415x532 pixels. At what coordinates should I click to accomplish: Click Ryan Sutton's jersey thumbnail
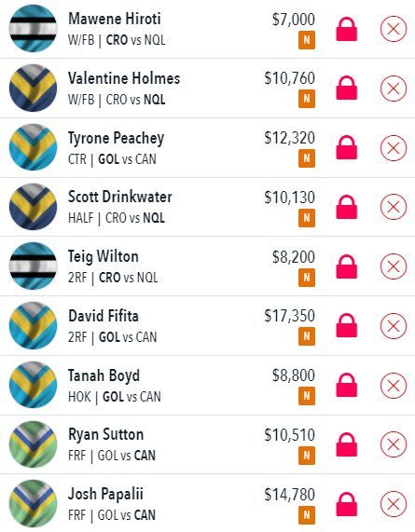pos(33,444)
